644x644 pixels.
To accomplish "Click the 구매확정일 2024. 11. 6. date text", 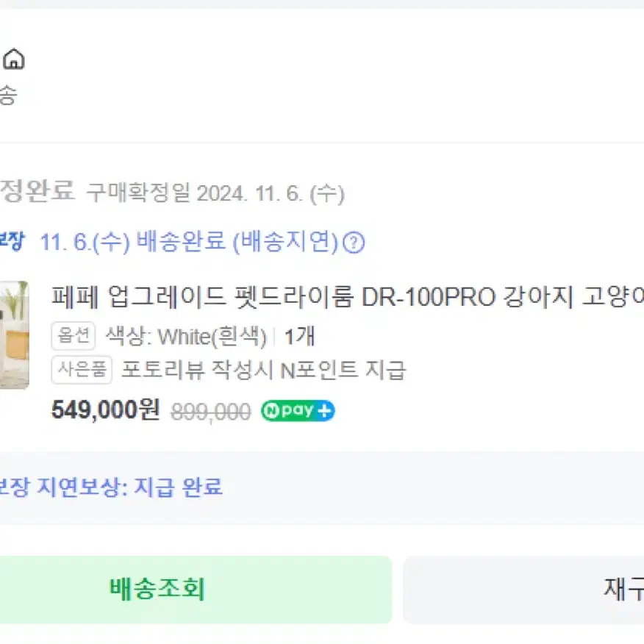I will tap(215, 193).
